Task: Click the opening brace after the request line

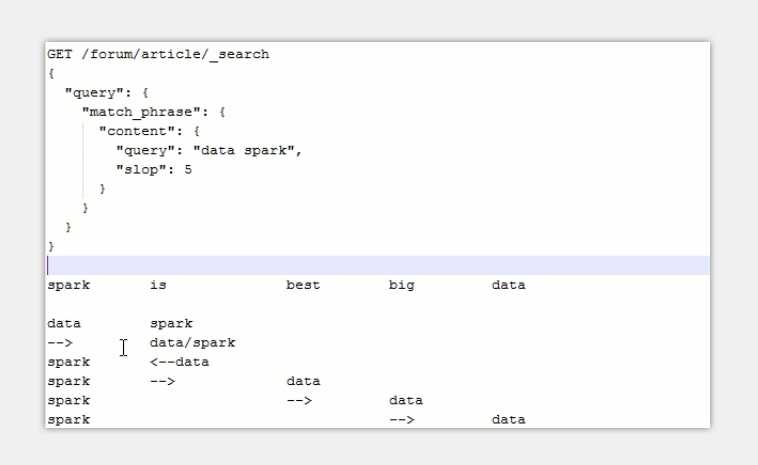Action: click(51, 73)
